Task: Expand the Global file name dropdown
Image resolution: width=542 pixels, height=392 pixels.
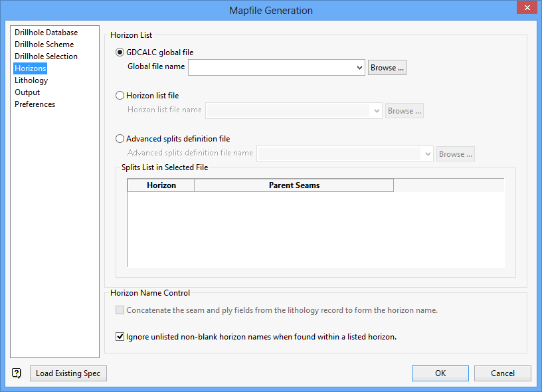Action: click(x=359, y=68)
